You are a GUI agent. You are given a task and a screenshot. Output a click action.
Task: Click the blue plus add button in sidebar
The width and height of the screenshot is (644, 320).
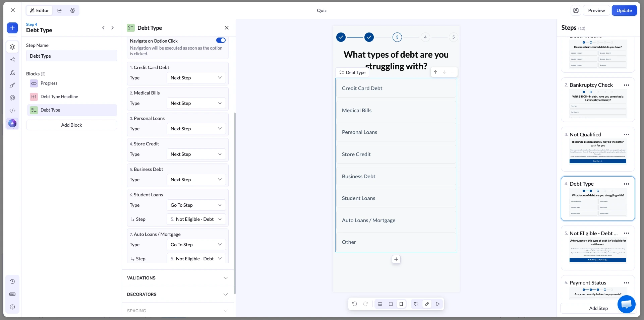click(12, 28)
